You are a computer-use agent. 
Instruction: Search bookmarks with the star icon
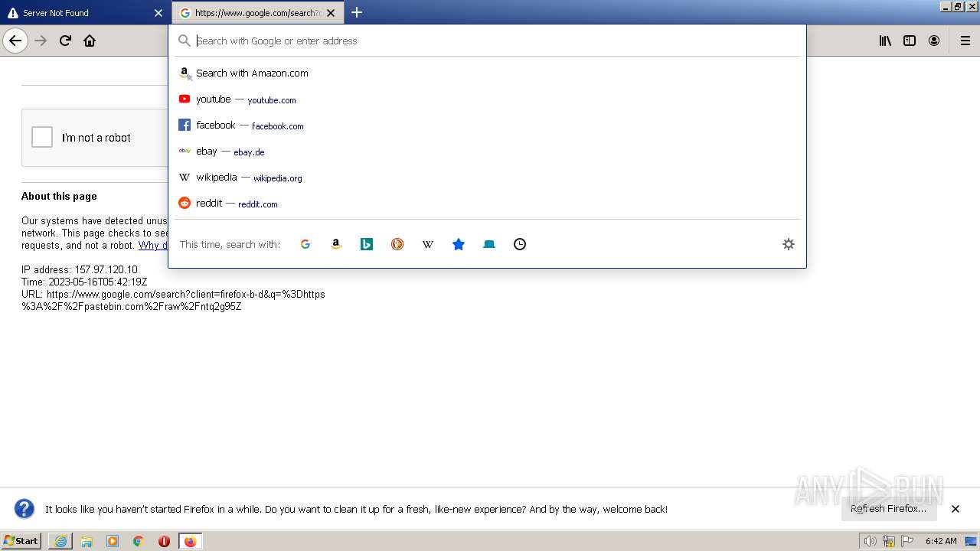[459, 244]
